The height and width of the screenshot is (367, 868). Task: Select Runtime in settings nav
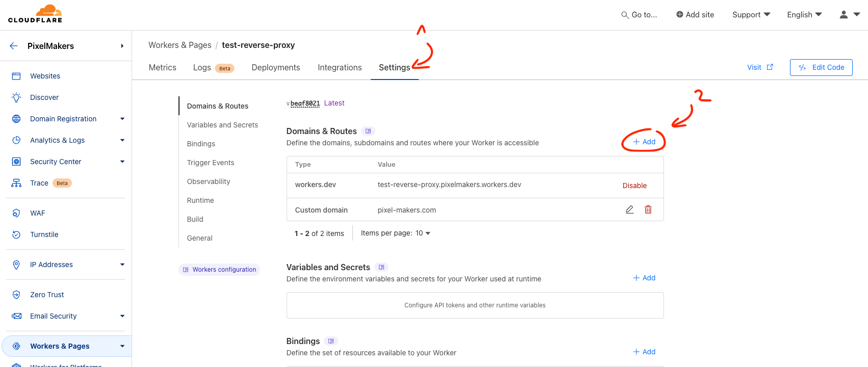tap(200, 200)
